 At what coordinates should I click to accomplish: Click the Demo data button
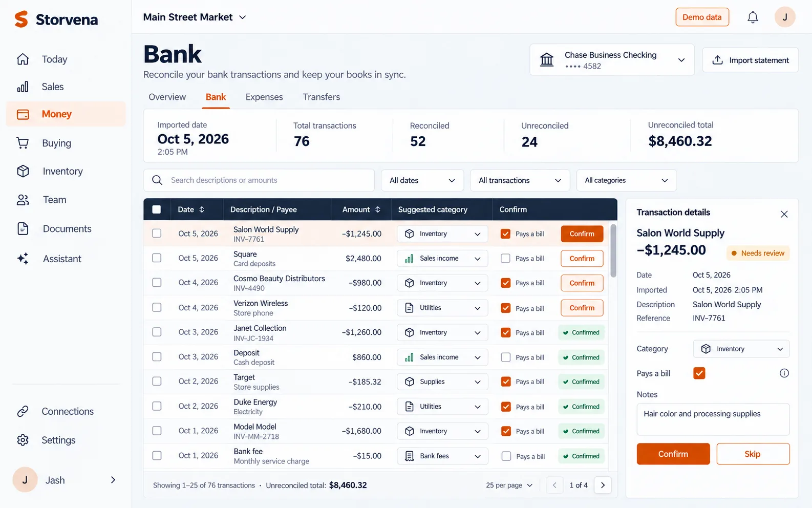(x=702, y=17)
